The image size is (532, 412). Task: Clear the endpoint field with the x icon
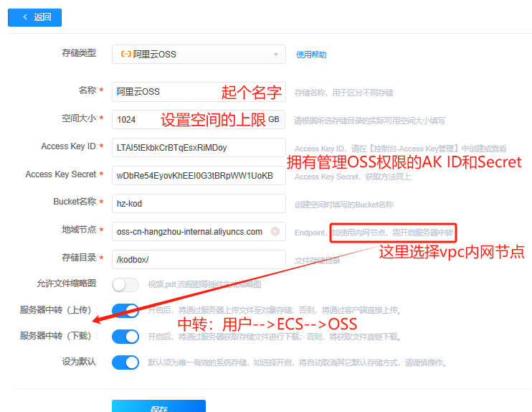coord(275,232)
